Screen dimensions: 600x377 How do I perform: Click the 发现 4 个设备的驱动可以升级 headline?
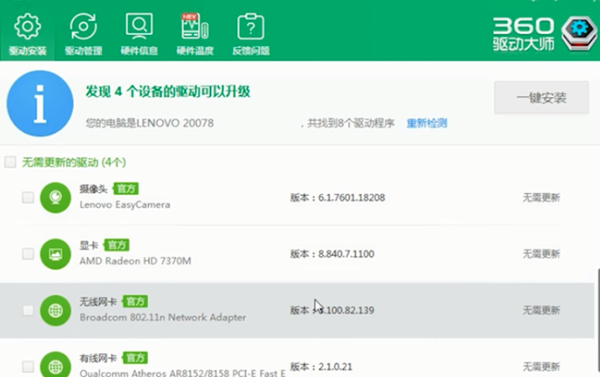[168, 91]
